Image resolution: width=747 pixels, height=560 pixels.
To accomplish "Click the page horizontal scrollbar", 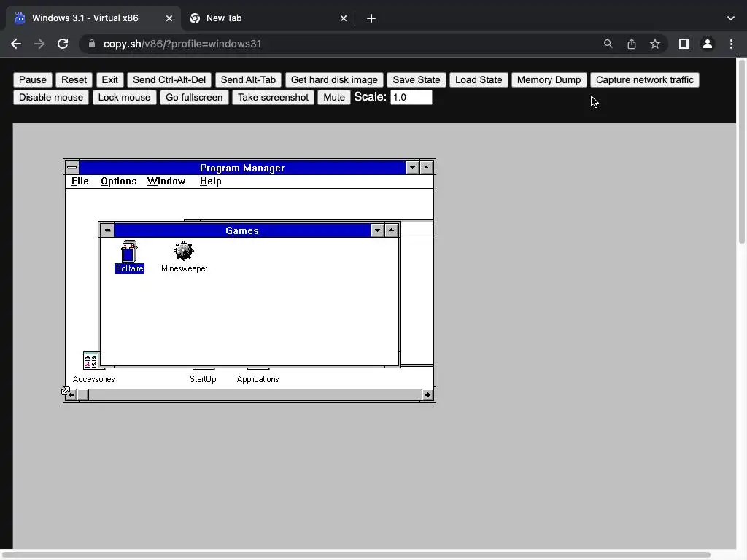I will pos(355,555).
